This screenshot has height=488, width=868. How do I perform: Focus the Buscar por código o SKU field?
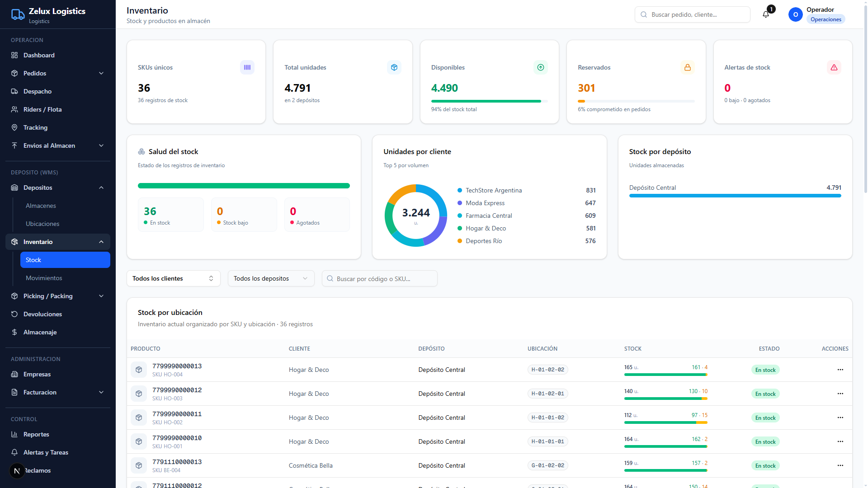click(380, 278)
